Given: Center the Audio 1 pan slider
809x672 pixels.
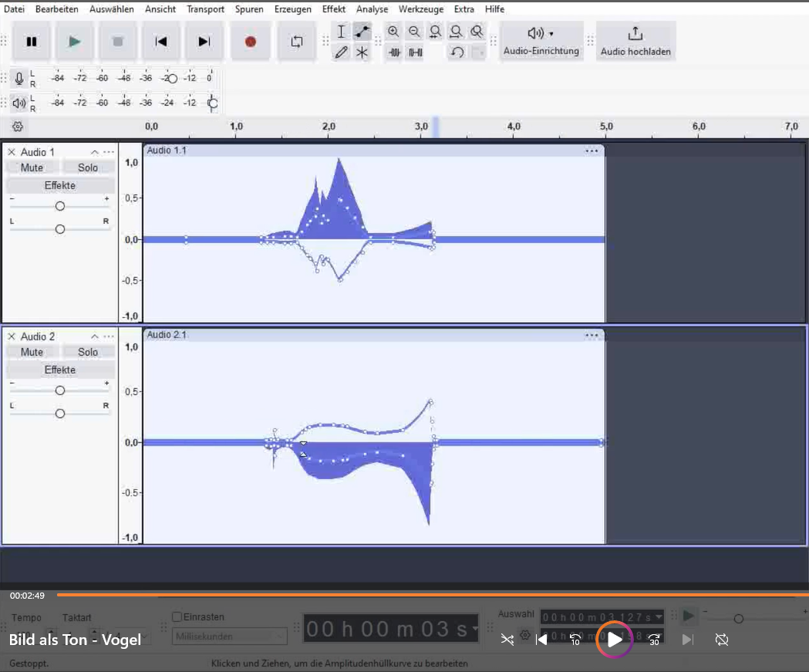Looking at the screenshot, I should (x=59, y=228).
